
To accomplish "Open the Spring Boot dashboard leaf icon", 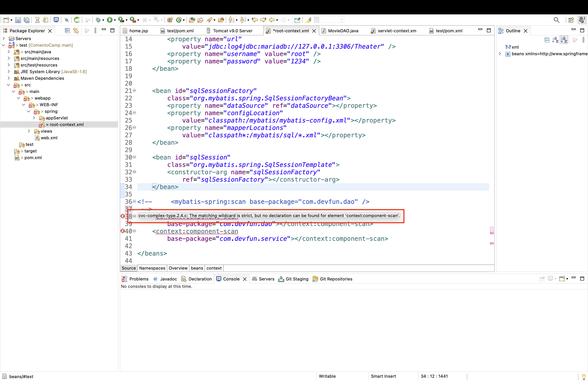I will coord(77,20).
